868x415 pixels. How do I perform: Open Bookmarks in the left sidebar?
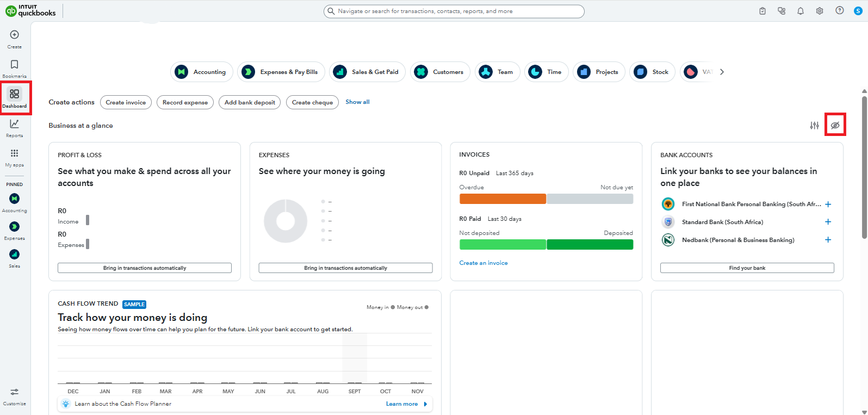click(15, 69)
